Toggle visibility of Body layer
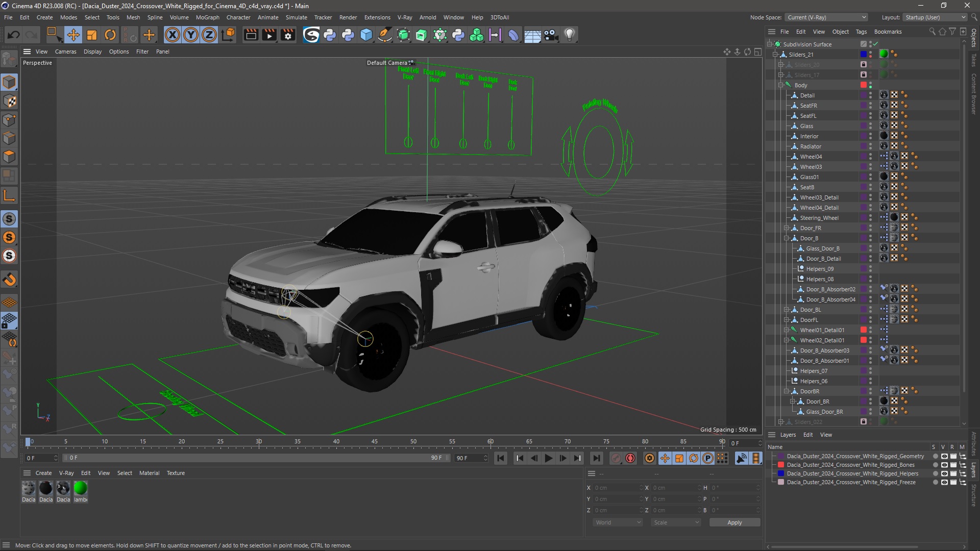 click(871, 83)
